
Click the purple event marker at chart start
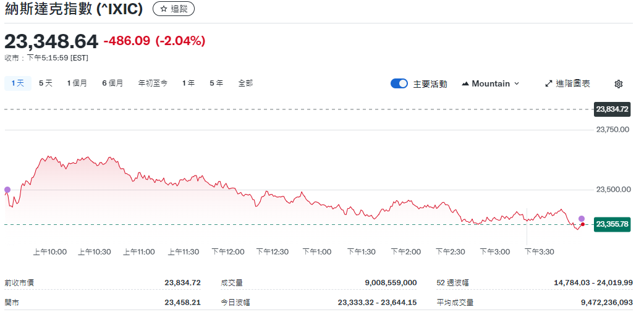pos(7,190)
